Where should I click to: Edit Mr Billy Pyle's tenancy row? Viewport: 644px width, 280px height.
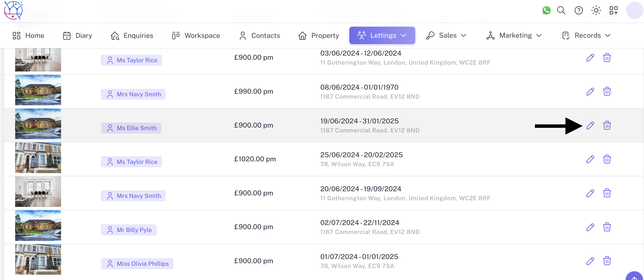(590, 227)
